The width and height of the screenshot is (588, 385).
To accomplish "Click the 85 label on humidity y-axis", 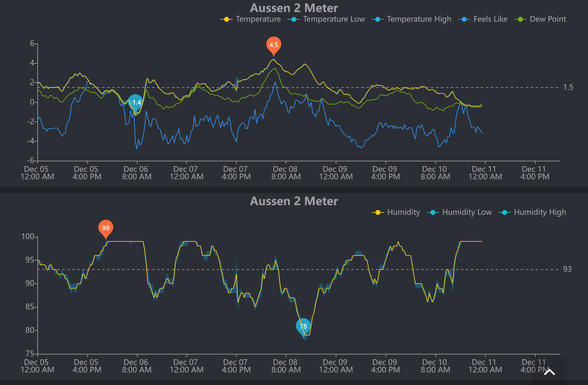I will tap(30, 307).
